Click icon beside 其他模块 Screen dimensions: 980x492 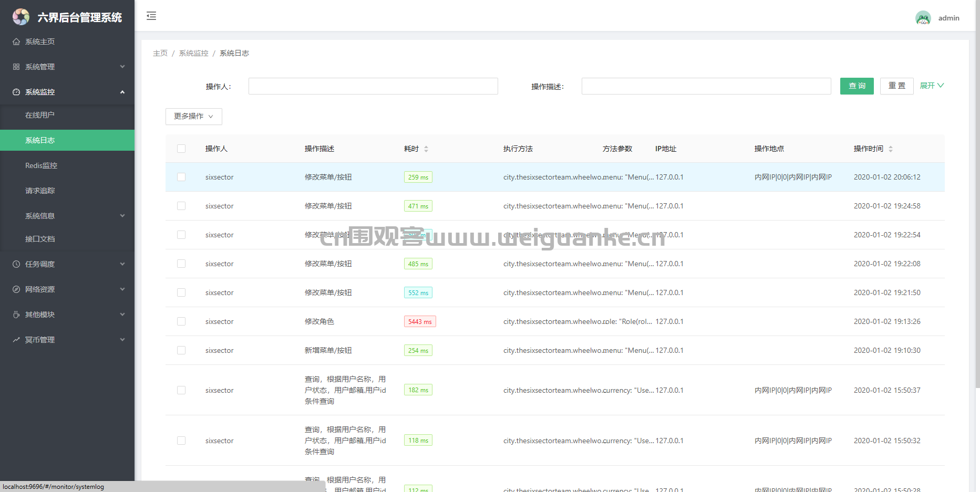click(x=16, y=315)
